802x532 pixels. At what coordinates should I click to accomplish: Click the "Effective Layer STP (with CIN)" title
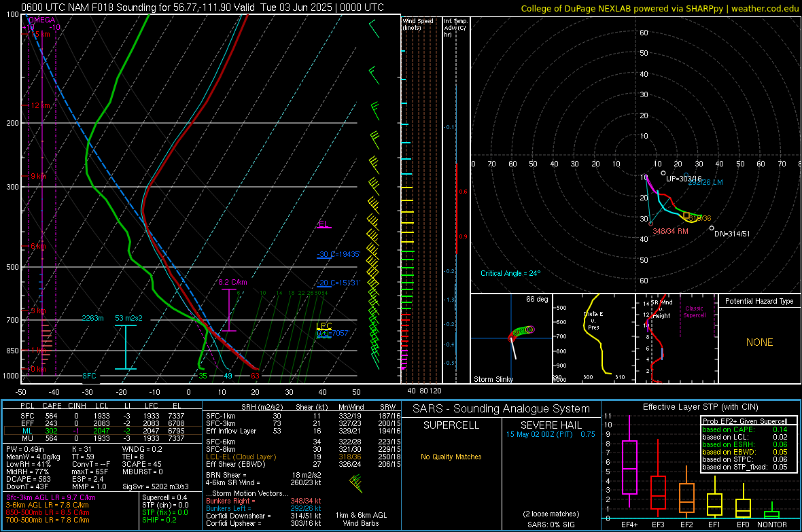click(701, 407)
